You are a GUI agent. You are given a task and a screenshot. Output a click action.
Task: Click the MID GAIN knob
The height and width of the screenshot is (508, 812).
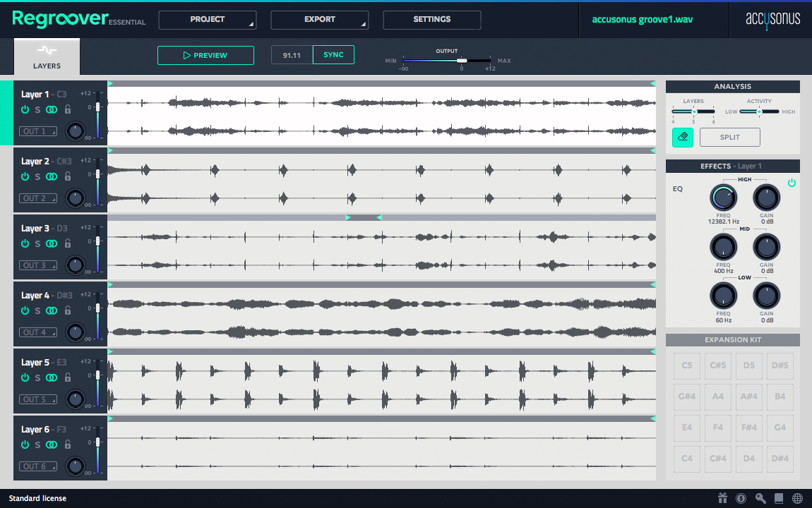point(766,247)
